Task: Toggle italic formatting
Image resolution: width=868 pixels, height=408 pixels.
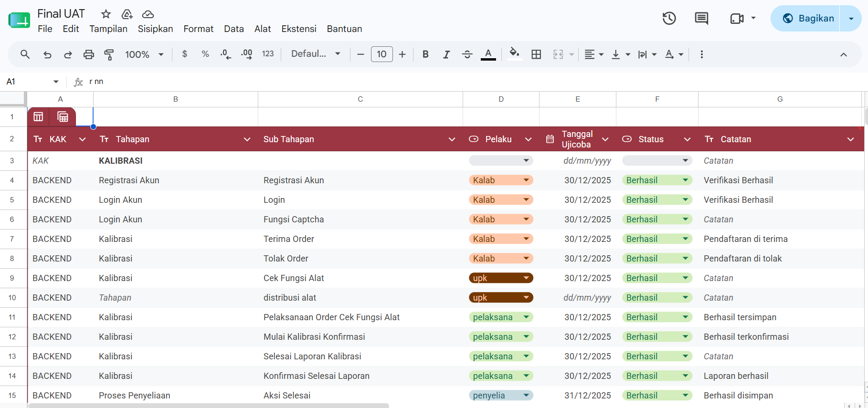Action: pyautogui.click(x=446, y=54)
